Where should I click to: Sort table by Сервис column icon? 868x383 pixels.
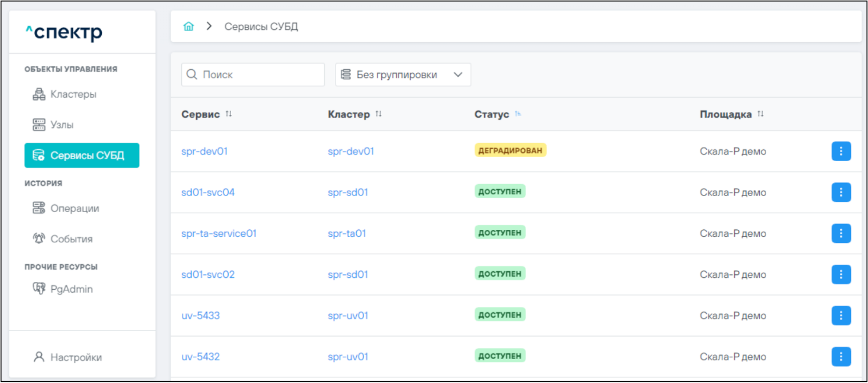pos(229,114)
